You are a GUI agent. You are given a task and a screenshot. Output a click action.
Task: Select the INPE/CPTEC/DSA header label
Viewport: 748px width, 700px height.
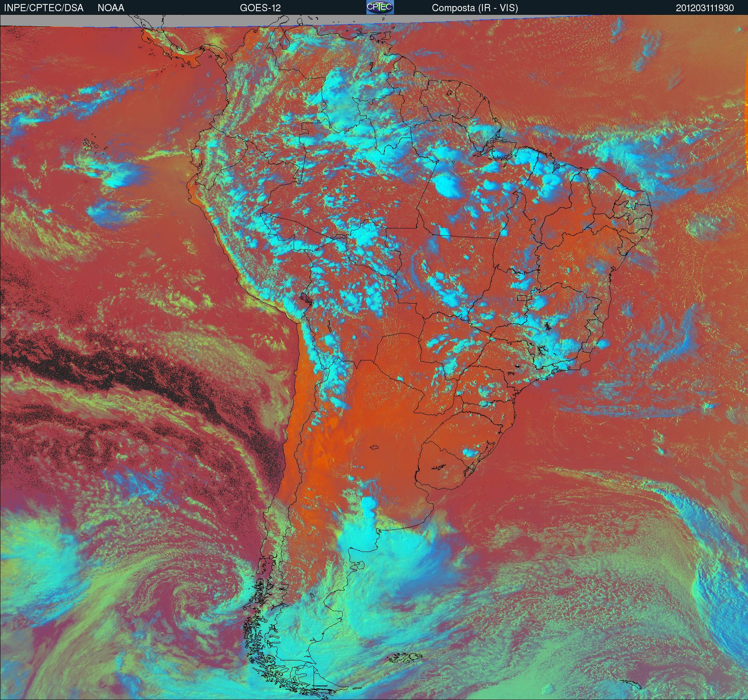(x=44, y=8)
